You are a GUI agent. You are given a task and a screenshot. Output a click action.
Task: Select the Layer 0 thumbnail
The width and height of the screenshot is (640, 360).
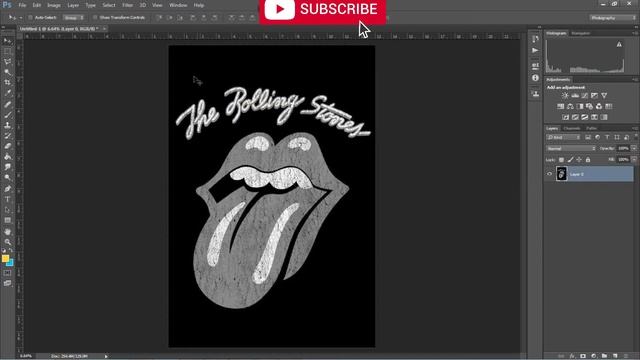[562, 174]
